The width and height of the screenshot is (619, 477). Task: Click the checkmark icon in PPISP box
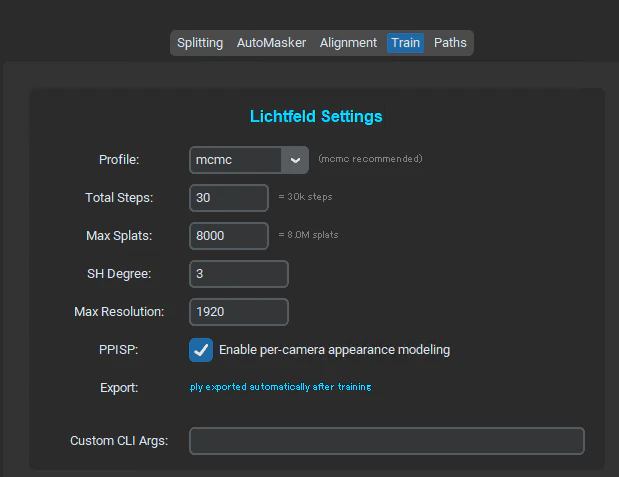(201, 350)
